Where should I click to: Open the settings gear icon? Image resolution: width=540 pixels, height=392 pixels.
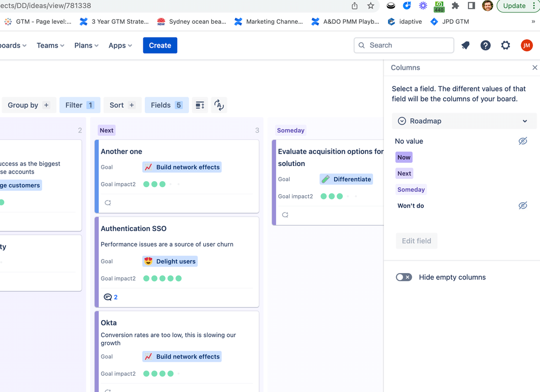point(505,45)
